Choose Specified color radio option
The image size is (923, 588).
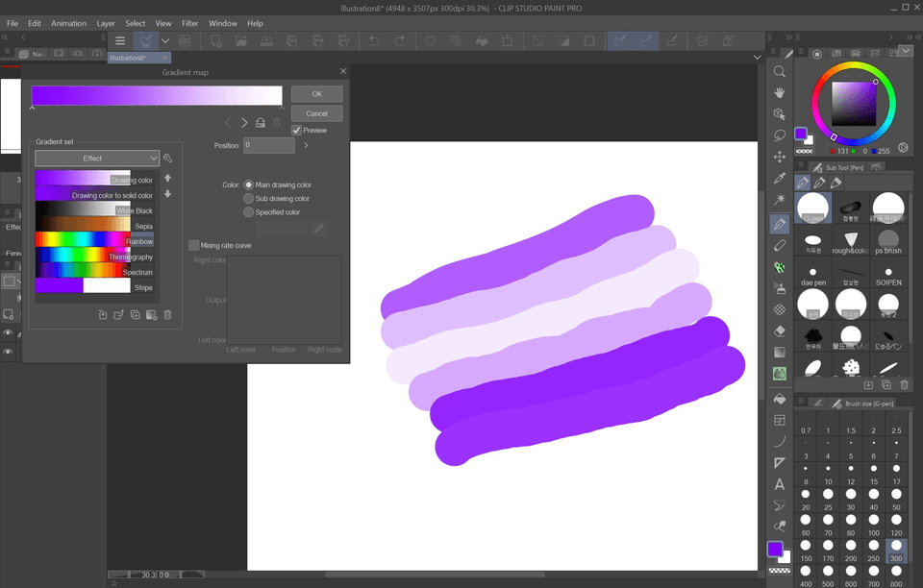[249, 212]
